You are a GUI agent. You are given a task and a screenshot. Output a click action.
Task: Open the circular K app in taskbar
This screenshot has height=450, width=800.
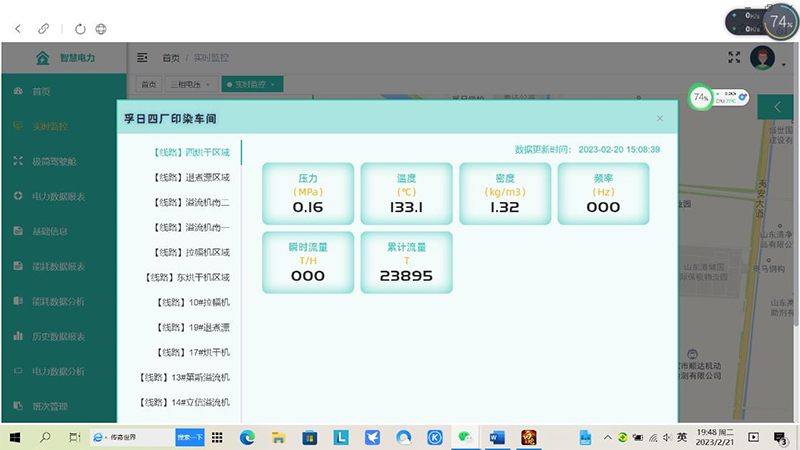pos(435,437)
